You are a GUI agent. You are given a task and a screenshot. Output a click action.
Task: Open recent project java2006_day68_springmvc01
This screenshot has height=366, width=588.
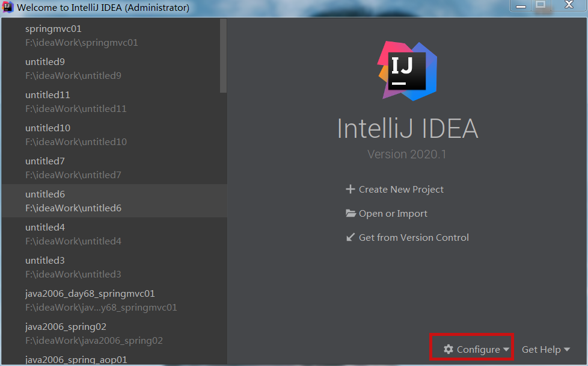[114, 300]
